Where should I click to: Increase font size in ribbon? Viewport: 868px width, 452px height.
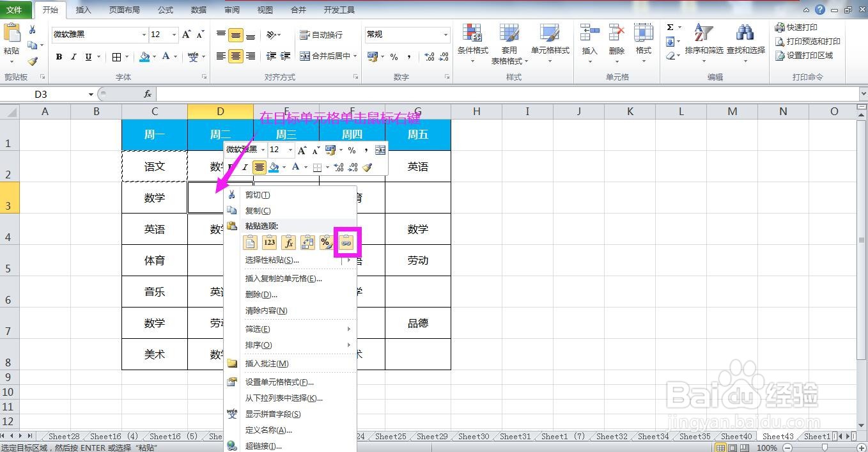click(187, 35)
